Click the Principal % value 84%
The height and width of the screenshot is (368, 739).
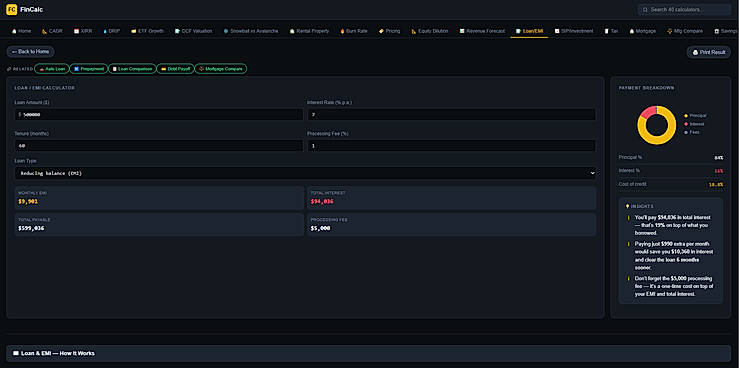click(719, 157)
